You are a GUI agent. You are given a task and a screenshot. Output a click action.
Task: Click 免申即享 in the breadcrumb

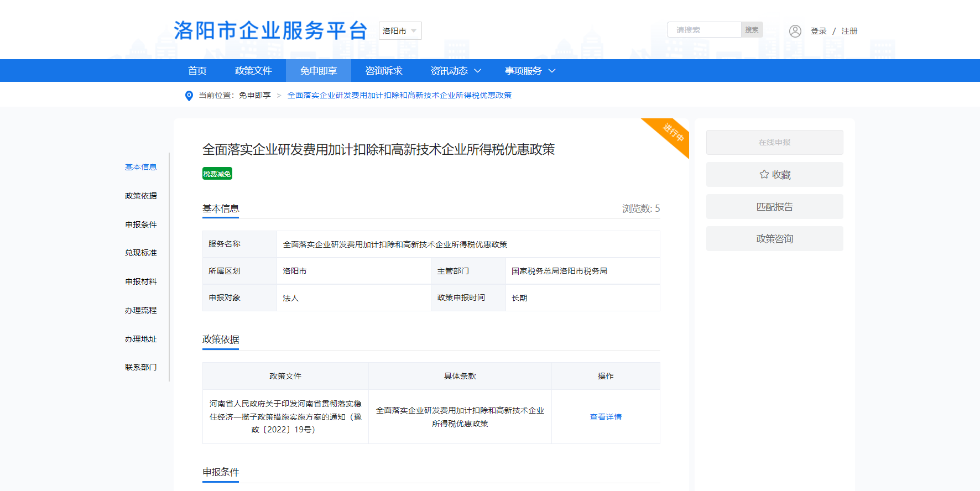(x=255, y=95)
